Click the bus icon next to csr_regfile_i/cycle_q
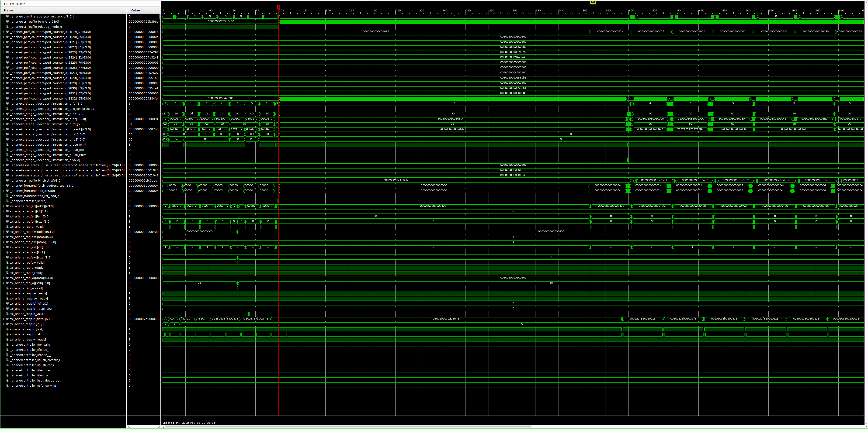 pyautogui.click(x=7, y=21)
